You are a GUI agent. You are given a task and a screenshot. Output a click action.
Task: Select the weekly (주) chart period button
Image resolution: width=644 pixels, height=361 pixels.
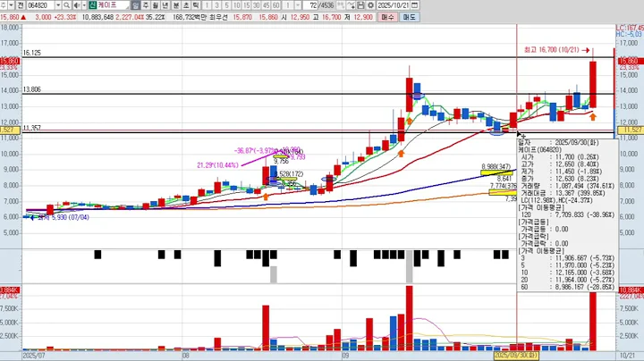click(x=146, y=5)
